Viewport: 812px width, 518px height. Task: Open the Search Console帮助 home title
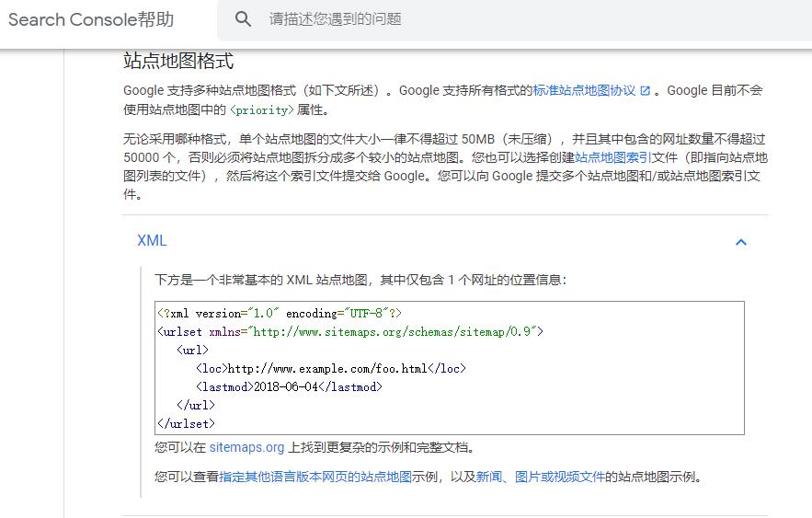tap(91, 19)
